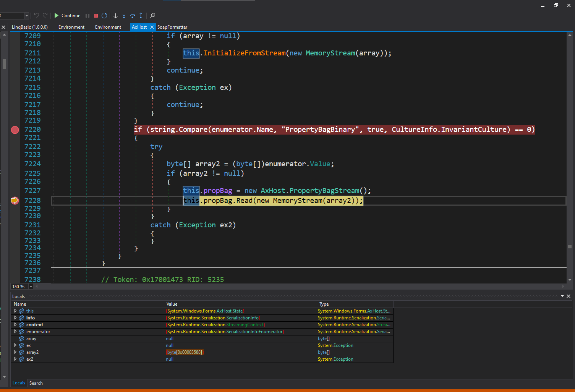Select the byte[0x00003588] value of array2
This screenshot has width=575, height=392.
tap(185, 352)
